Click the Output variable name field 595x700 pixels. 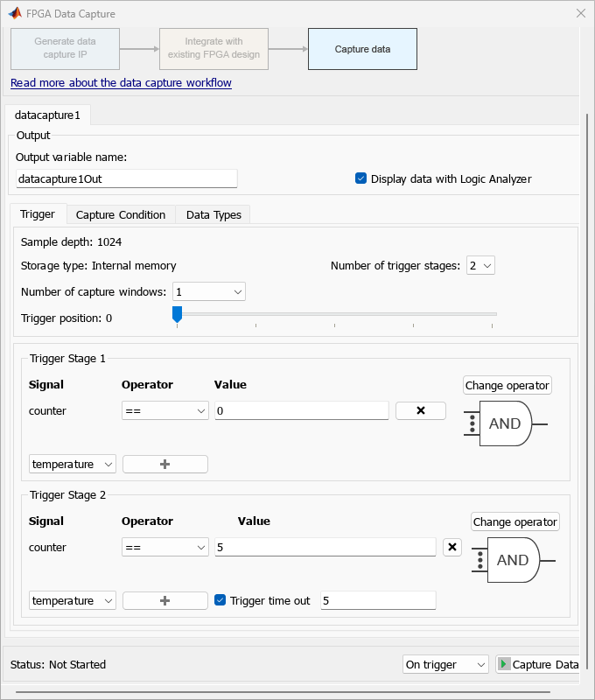coord(127,178)
